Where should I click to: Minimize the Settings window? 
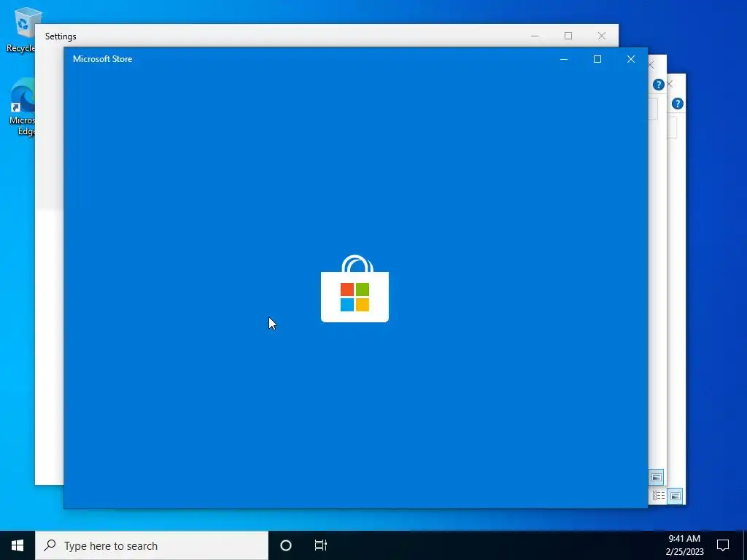coord(535,36)
